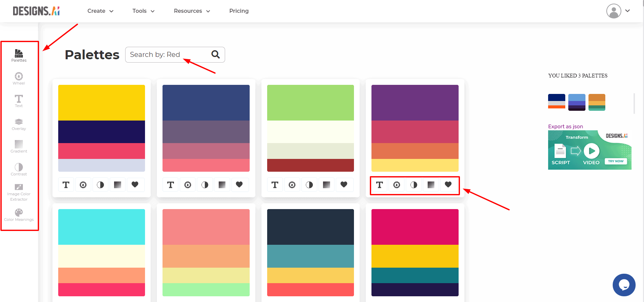Screen dimensions: 644x302
Task: Open the Wheel tool in sidebar
Action: pyautogui.click(x=19, y=78)
